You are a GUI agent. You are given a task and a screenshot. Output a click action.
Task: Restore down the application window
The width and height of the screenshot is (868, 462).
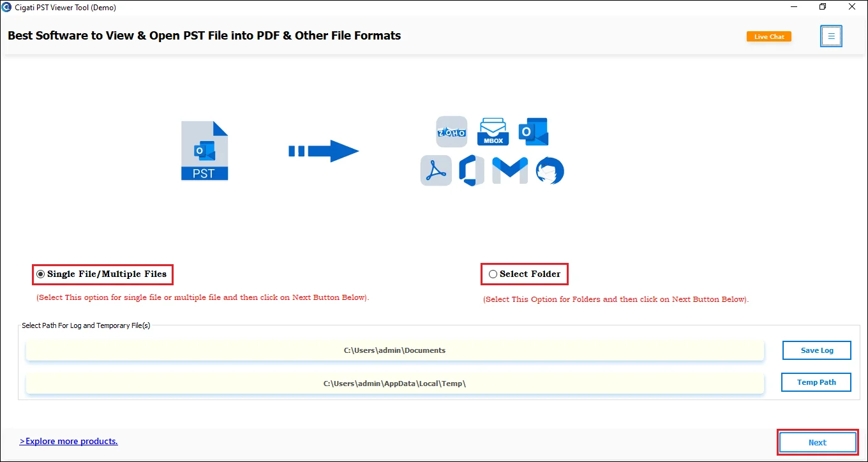[823, 7]
